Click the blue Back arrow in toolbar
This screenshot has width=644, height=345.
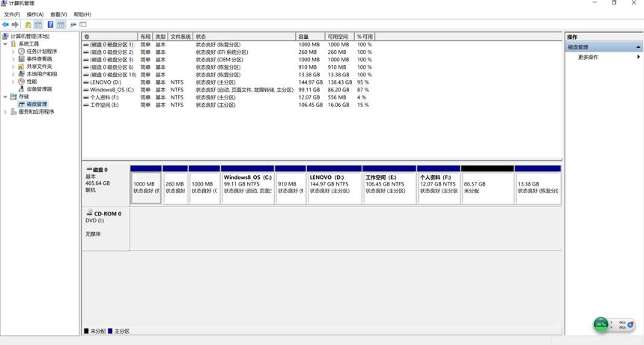(5, 25)
